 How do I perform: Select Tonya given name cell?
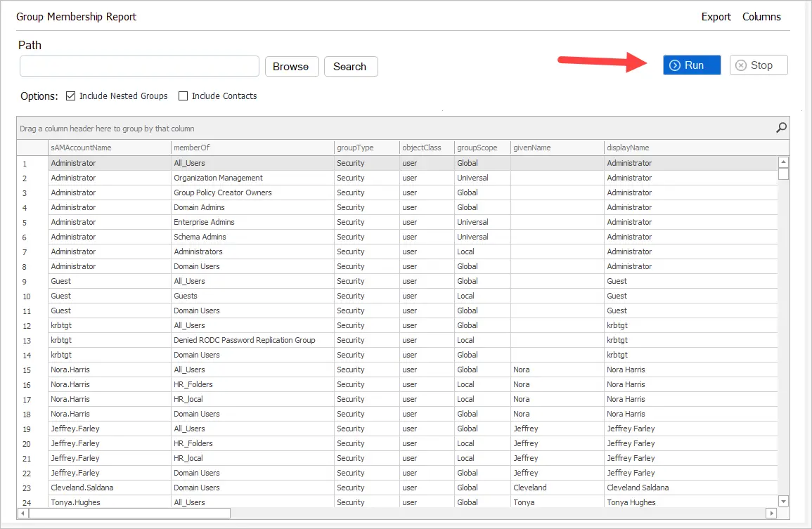point(558,502)
